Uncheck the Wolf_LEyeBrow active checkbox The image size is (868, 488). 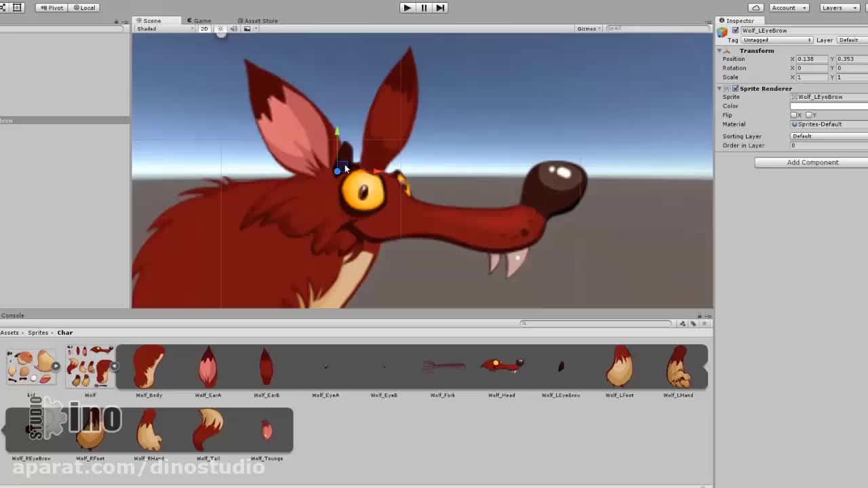tap(736, 30)
